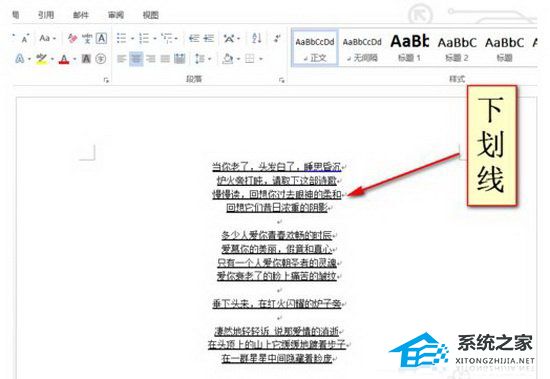Click the line "慢慢读，回想你过去眼神的柔和"

[x=276, y=194]
